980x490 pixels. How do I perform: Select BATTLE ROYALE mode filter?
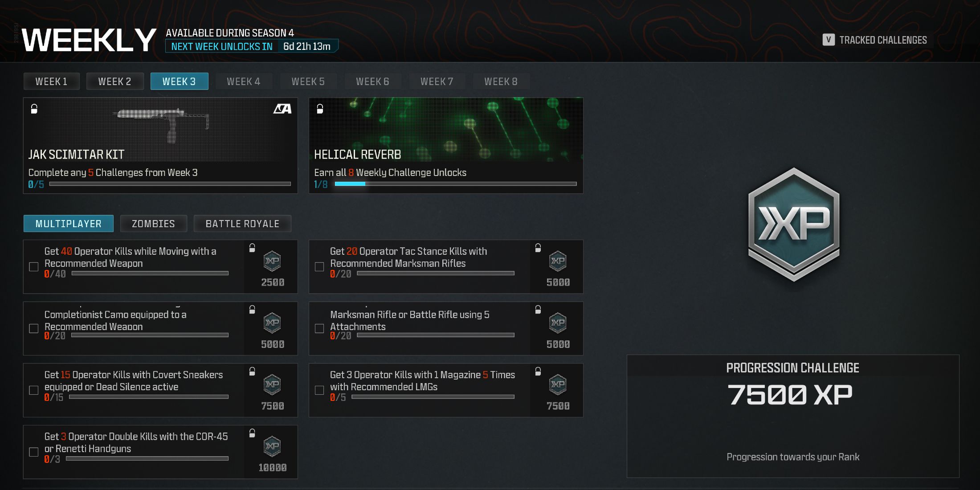click(x=242, y=225)
